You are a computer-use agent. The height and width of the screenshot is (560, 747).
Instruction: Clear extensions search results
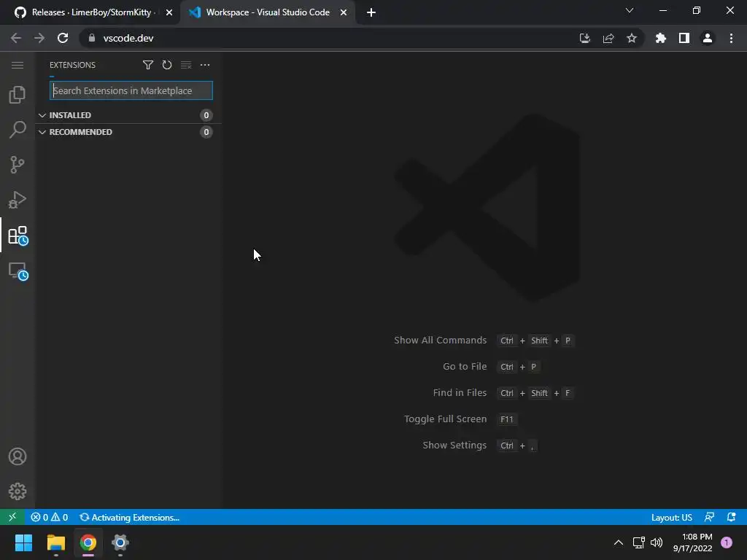(186, 65)
